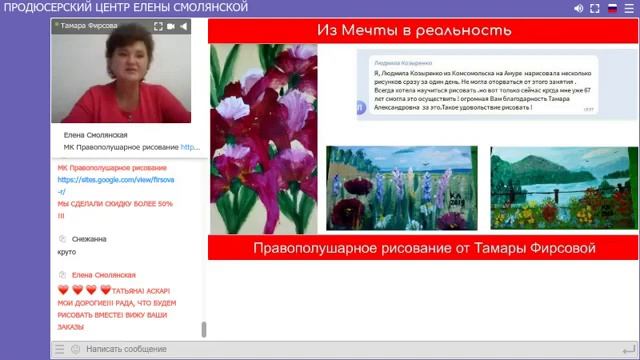Click the message круто

(67, 252)
